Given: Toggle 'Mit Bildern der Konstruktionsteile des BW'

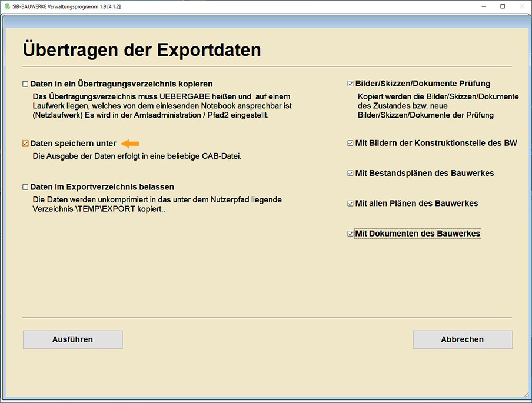Looking at the screenshot, I should click(x=351, y=143).
